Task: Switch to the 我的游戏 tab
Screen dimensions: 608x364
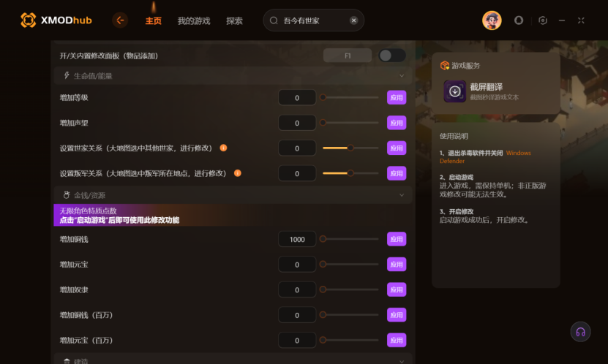Action: 194,21
